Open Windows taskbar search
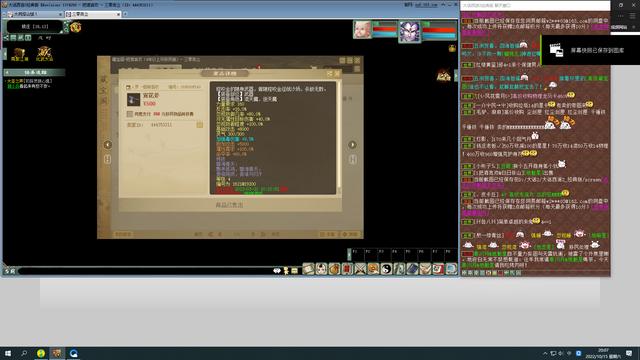The image size is (640, 360). 24,353
